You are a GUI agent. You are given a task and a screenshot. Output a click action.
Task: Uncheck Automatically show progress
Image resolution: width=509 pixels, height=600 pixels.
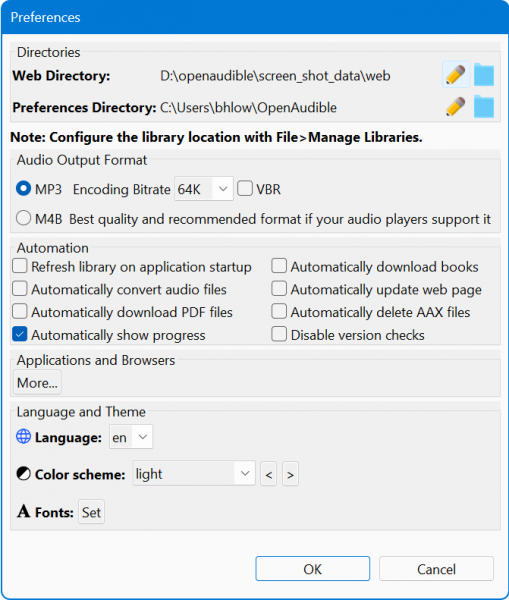pyautogui.click(x=20, y=334)
